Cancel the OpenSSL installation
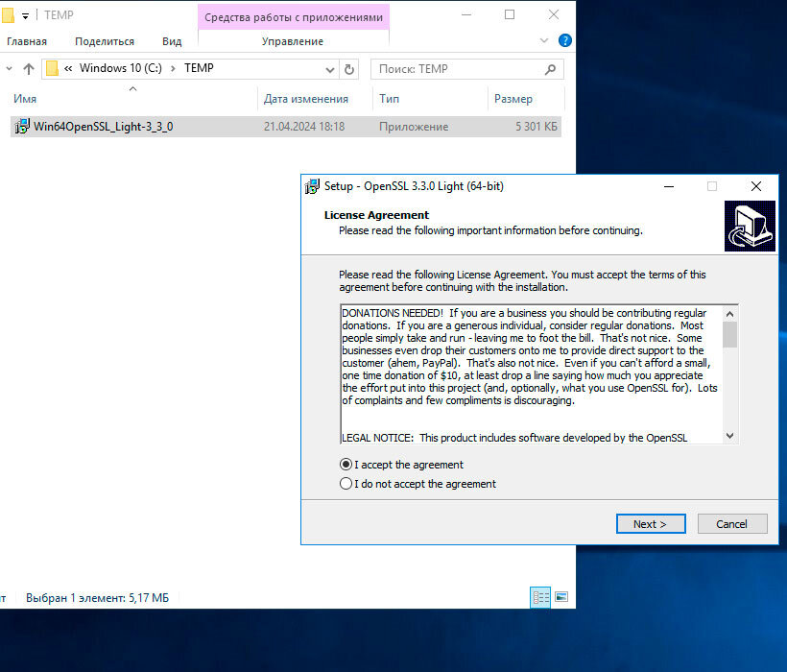787x672 pixels. [731, 524]
